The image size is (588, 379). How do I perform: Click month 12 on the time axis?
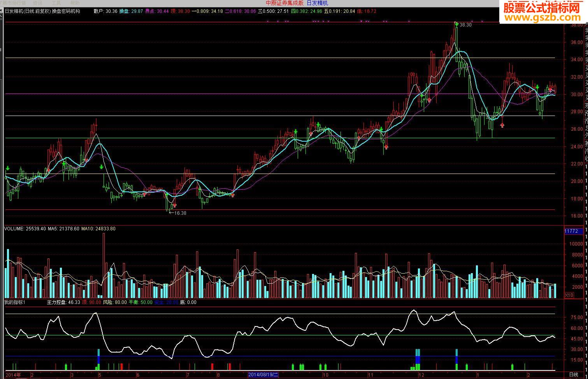click(x=421, y=375)
